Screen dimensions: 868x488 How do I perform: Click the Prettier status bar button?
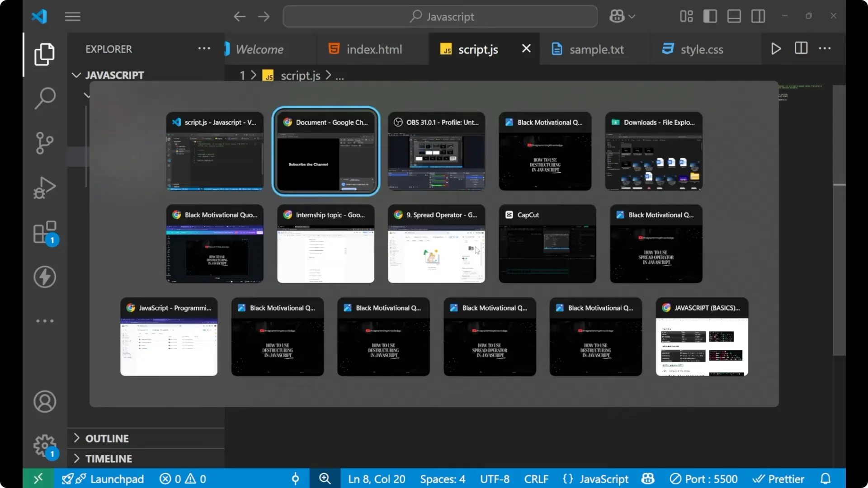pyautogui.click(x=778, y=479)
